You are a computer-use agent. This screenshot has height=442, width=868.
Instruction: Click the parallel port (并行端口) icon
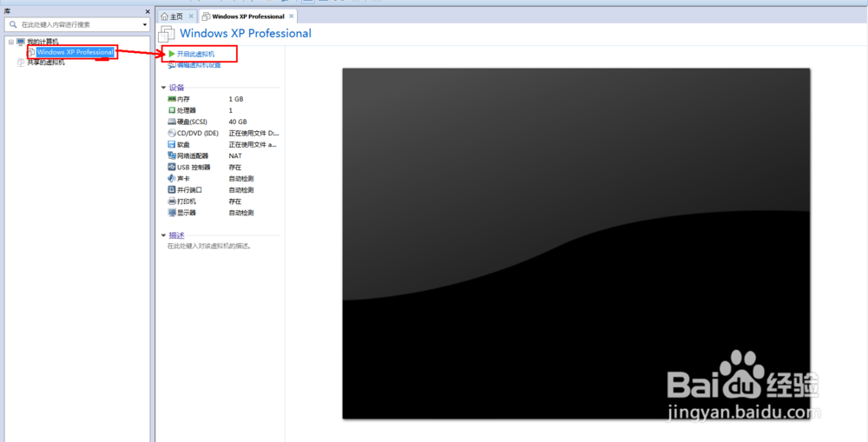tap(172, 189)
